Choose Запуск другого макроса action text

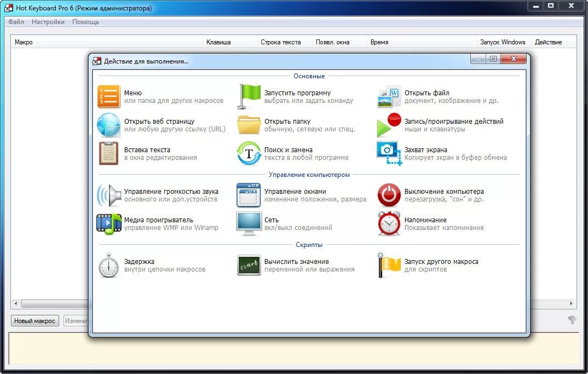point(441,261)
